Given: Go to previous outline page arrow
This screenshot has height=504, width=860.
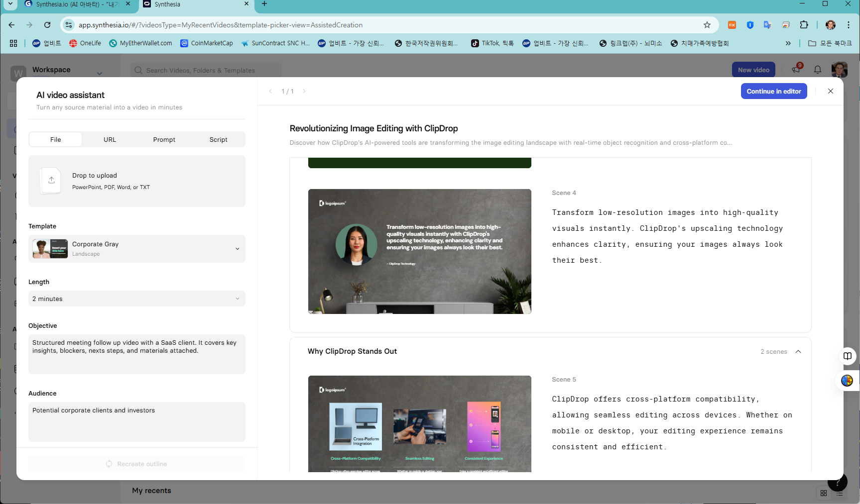Looking at the screenshot, I should (x=270, y=91).
